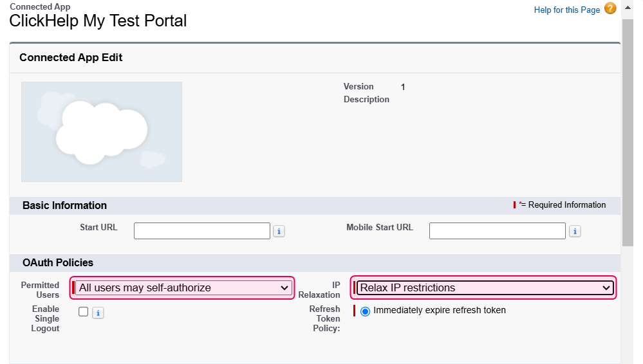The image size is (643, 364).
Task: Open the Permitted Users dropdown
Action: [183, 287]
